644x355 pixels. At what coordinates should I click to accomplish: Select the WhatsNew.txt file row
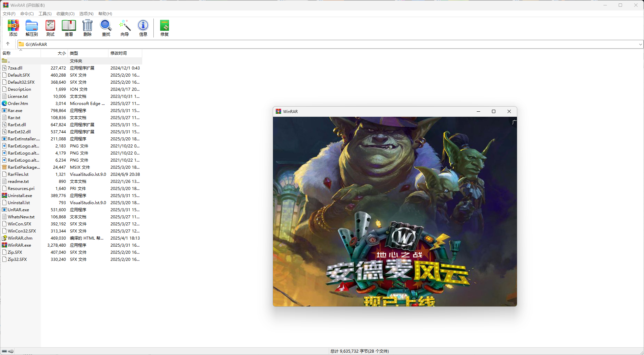coord(71,217)
